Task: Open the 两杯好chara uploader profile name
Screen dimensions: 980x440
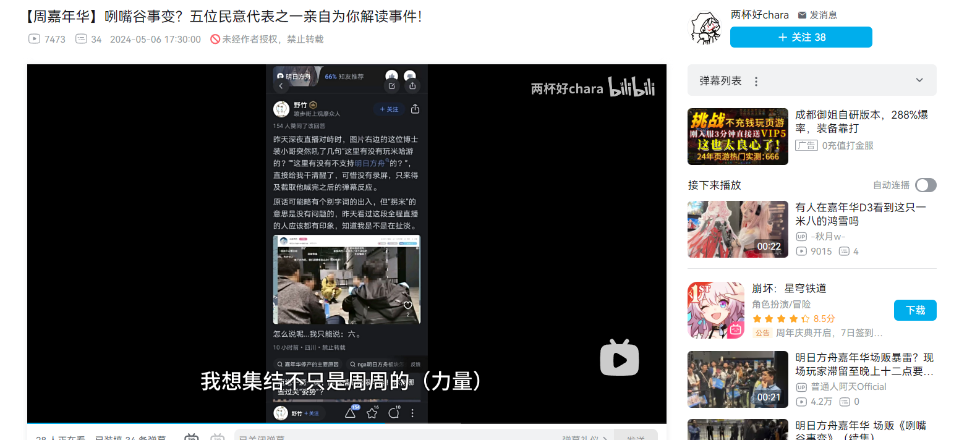Action: click(759, 15)
